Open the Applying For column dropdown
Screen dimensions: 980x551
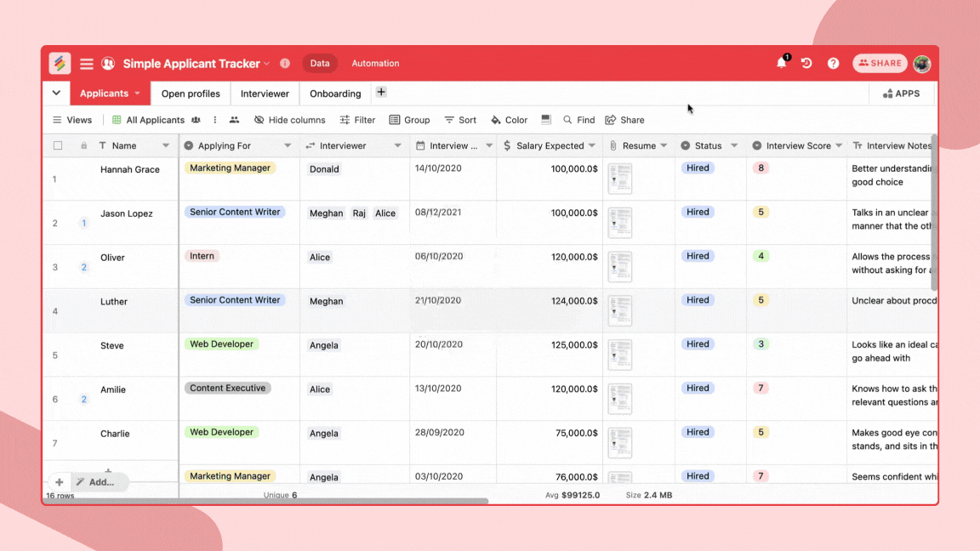point(288,146)
